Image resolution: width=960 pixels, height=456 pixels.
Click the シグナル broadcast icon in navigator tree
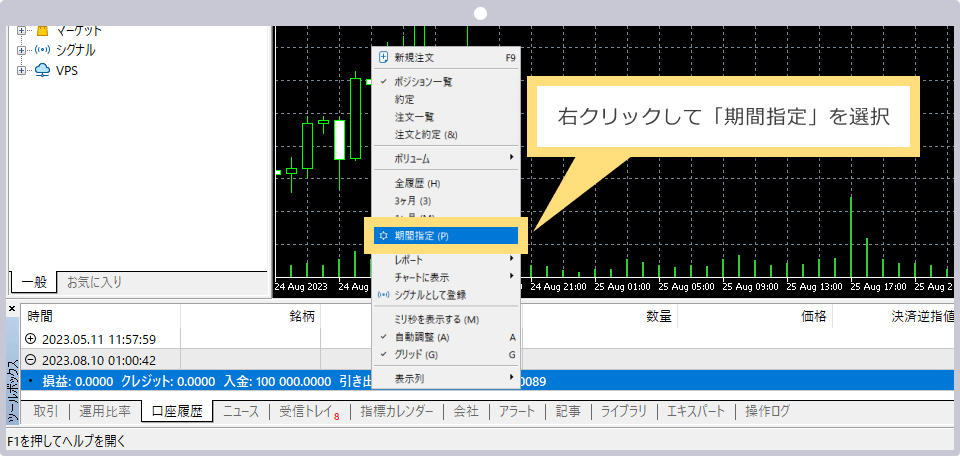pos(43,50)
